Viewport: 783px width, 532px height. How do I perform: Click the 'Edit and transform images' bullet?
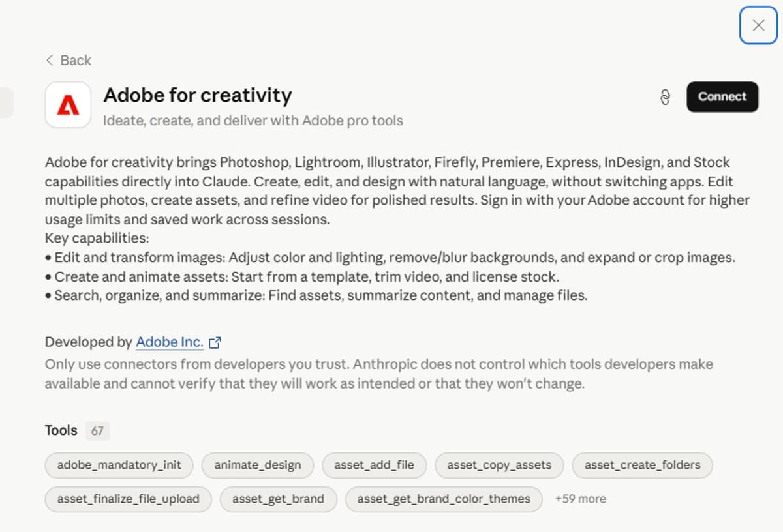coord(390,258)
